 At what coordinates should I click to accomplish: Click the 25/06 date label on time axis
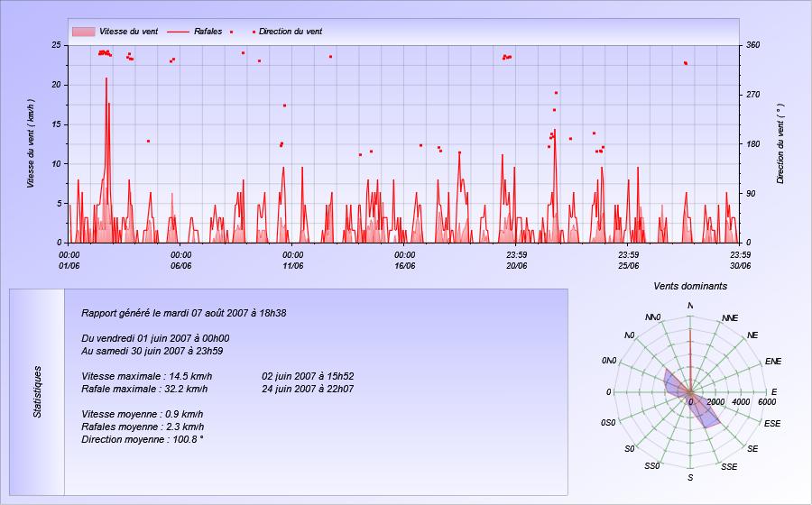(628, 265)
